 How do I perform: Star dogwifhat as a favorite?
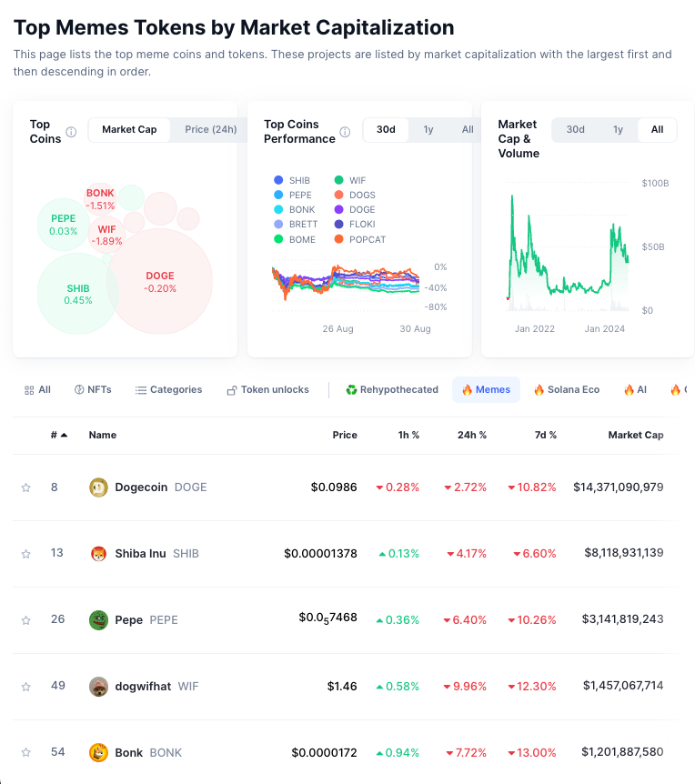[26, 687]
